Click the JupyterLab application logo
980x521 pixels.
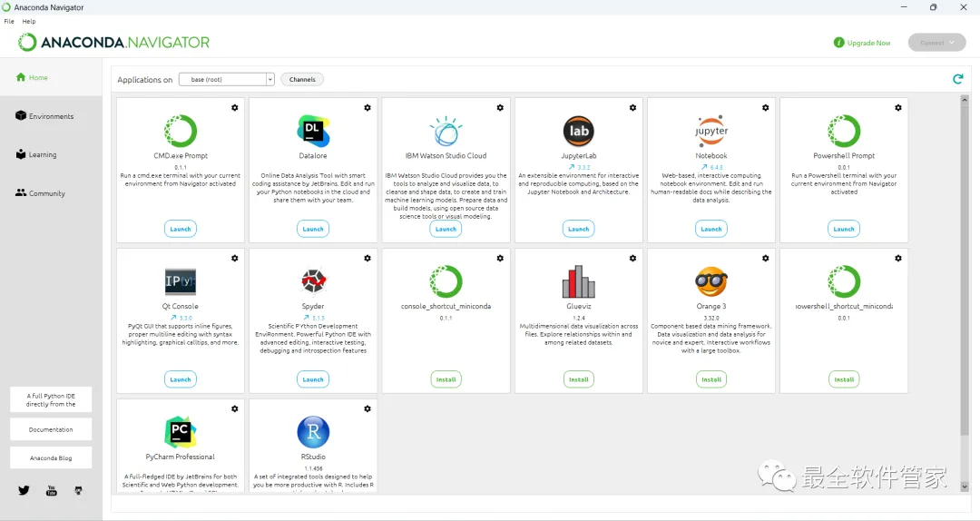click(x=579, y=131)
